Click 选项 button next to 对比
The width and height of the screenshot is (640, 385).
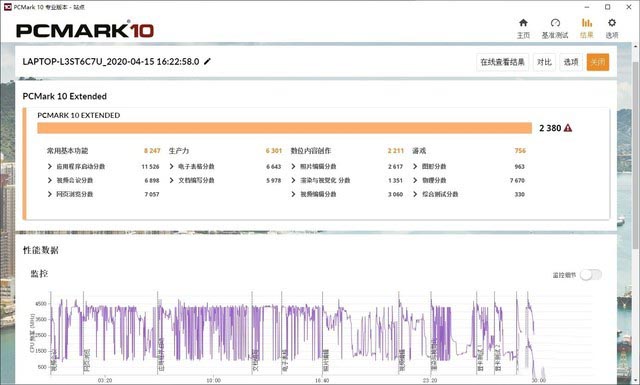tap(571, 62)
